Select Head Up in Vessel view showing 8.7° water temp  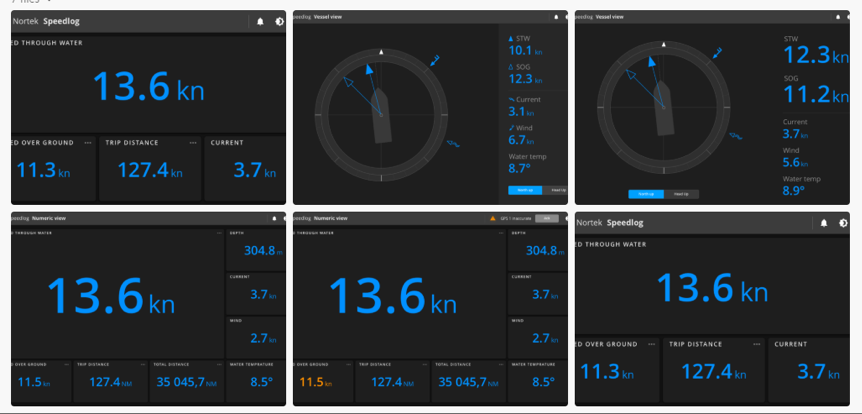pos(553,190)
